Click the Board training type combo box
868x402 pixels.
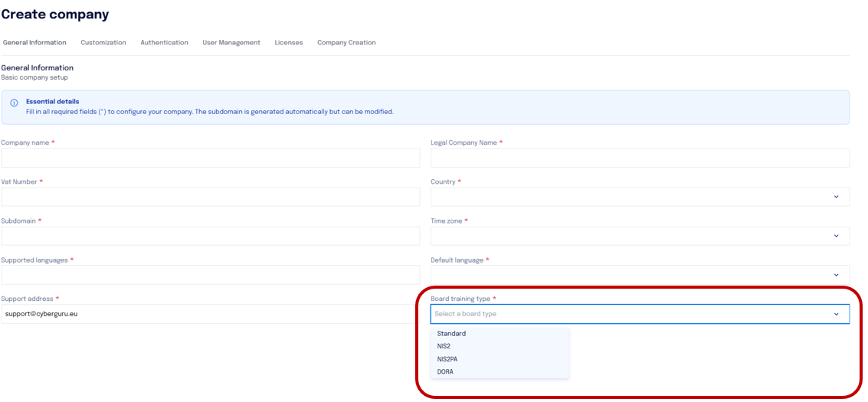coord(640,313)
